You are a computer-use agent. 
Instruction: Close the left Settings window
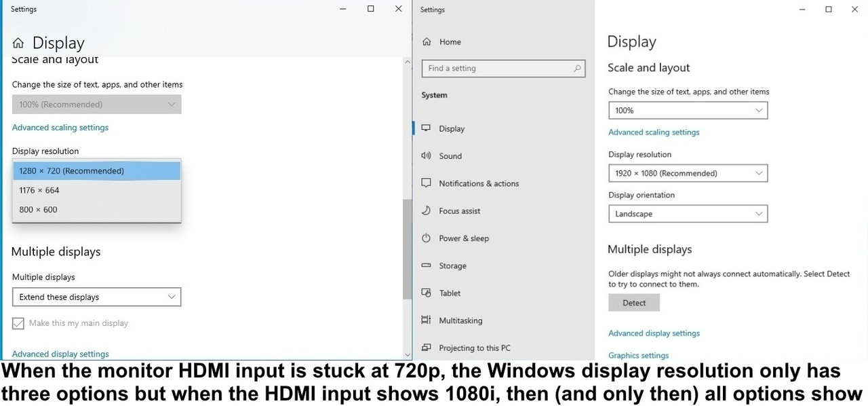tap(398, 9)
